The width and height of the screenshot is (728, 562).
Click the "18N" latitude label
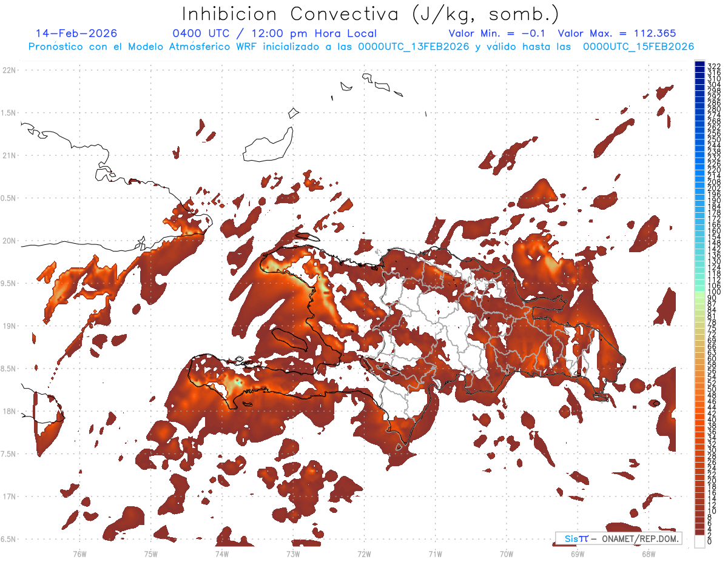coord(9,412)
